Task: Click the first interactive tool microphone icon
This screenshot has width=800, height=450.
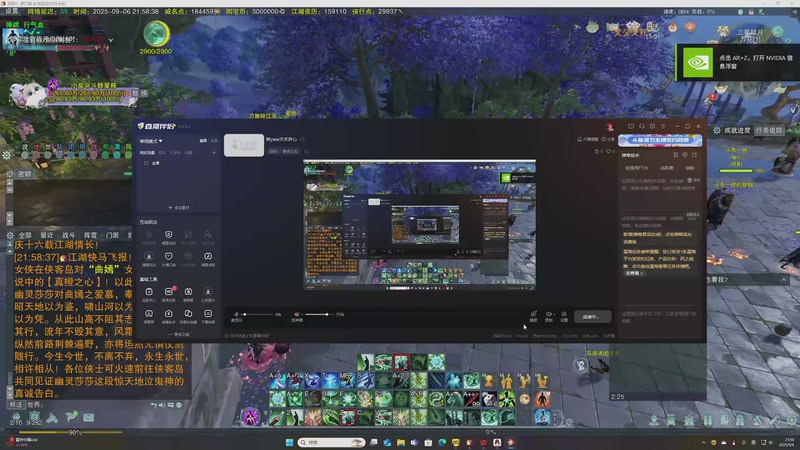Action: tap(149, 237)
